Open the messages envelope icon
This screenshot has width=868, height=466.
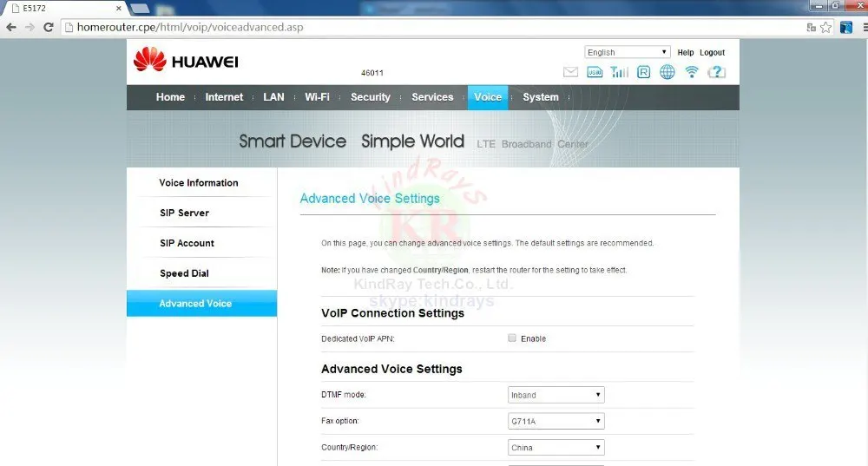[x=570, y=72]
